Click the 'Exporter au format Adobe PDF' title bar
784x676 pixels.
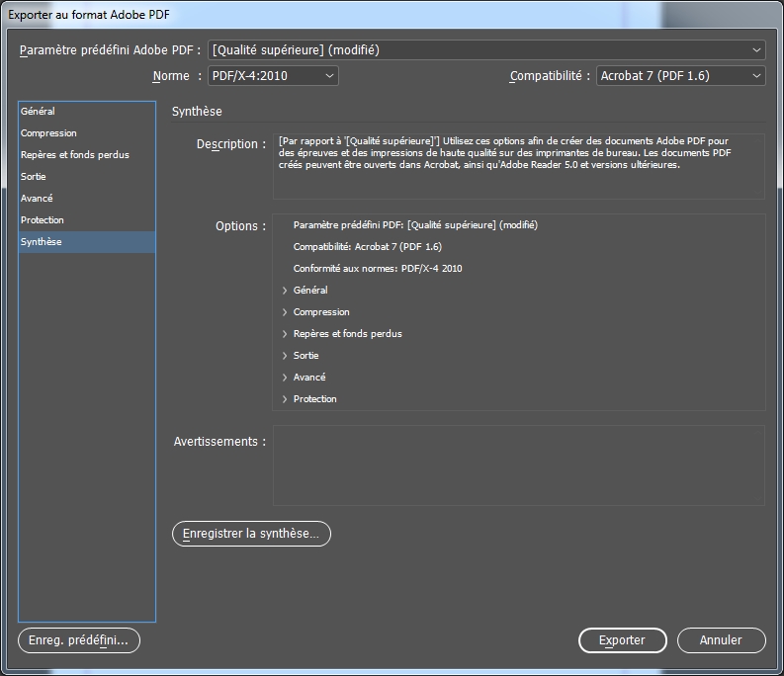tap(392, 15)
